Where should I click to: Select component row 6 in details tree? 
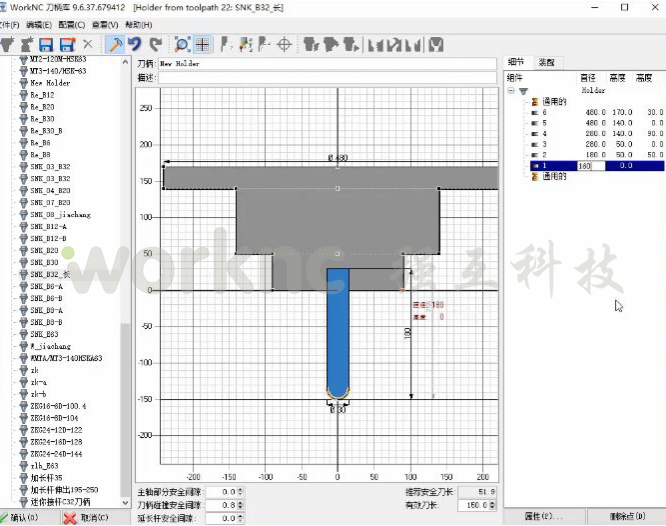tap(544, 112)
